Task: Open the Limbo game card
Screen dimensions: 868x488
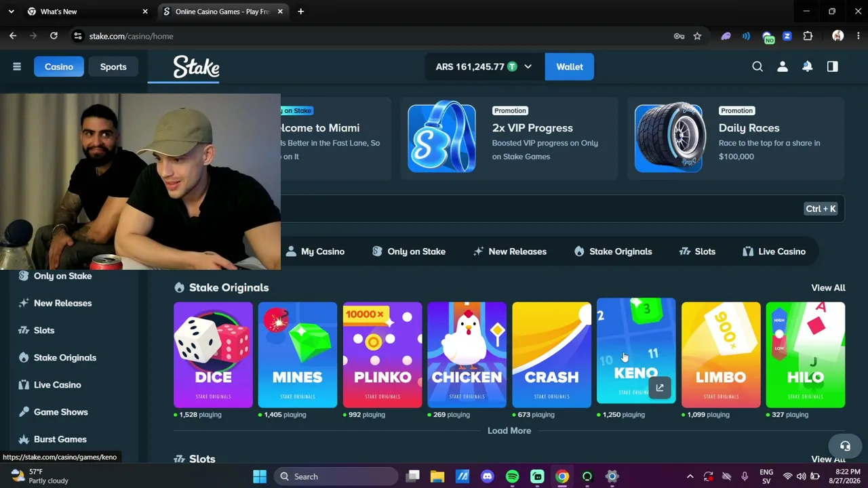Action: [721, 355]
